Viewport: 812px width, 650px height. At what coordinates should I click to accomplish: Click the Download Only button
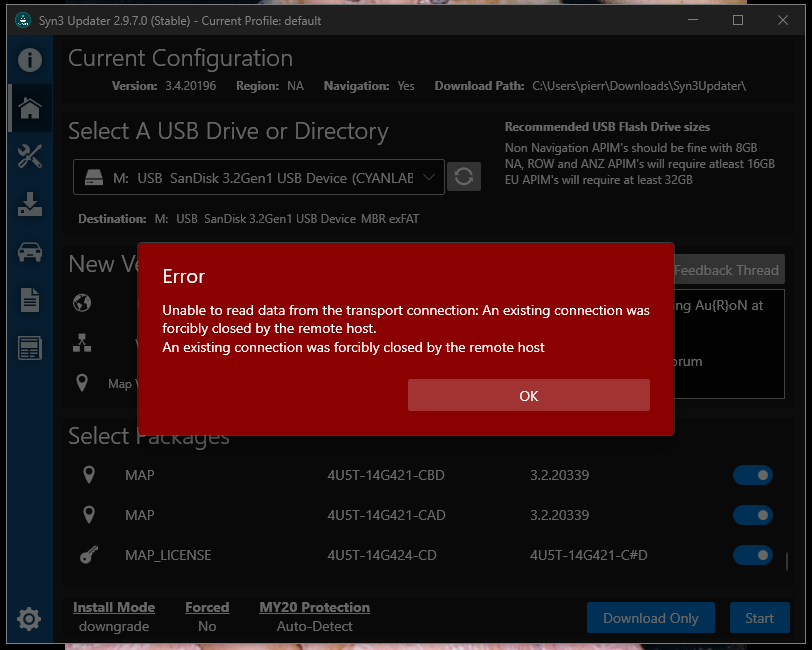pyautogui.click(x=651, y=617)
